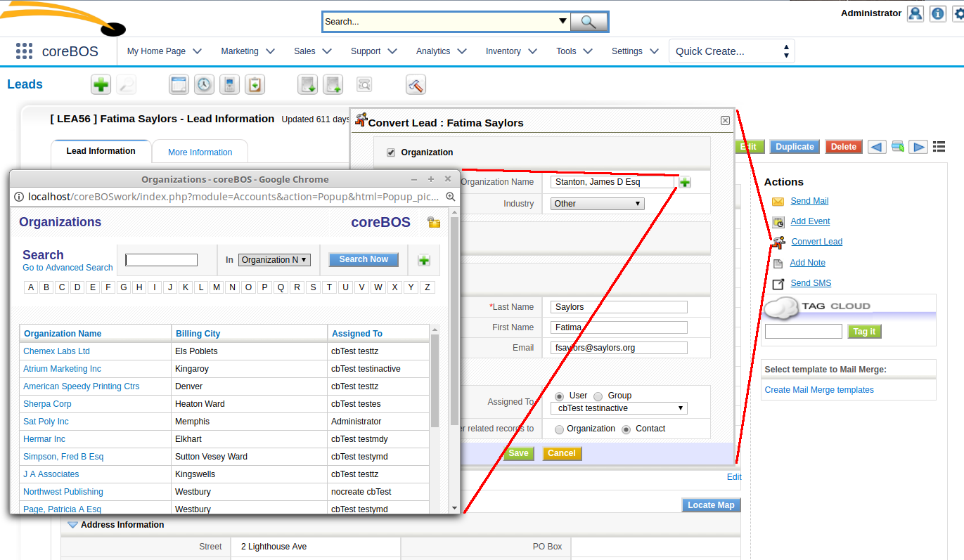Open the settings wrench icon in the toolbar
The width and height of the screenshot is (964, 560).
tap(415, 84)
